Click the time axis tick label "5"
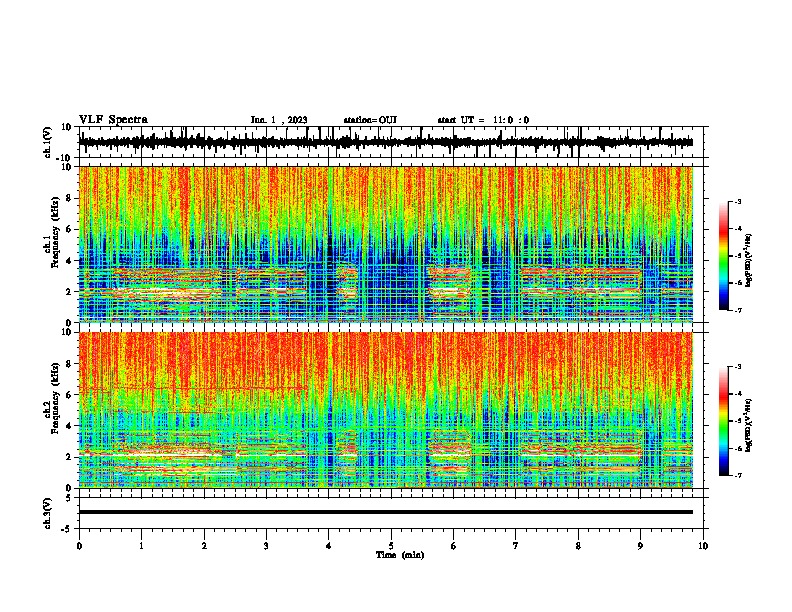 (x=391, y=546)
